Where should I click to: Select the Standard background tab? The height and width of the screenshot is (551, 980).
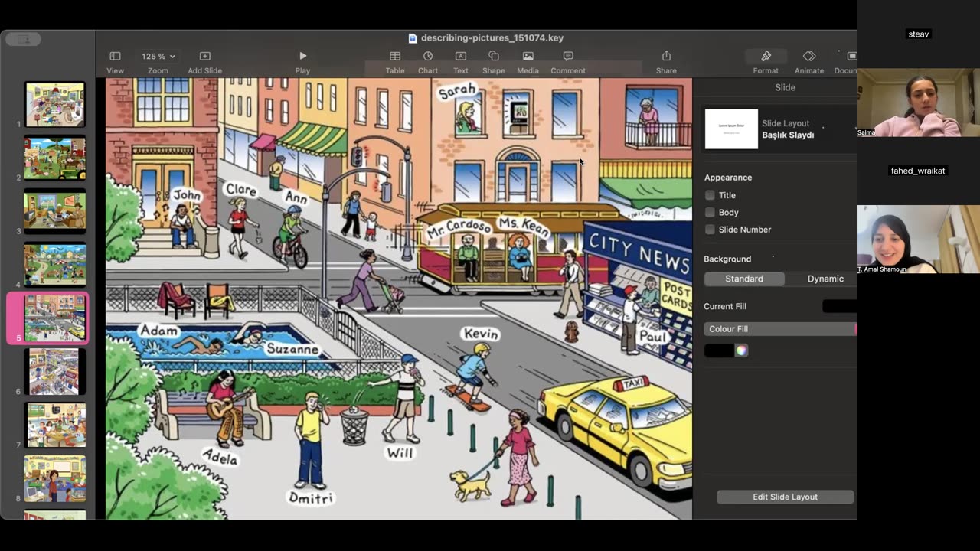pos(743,279)
